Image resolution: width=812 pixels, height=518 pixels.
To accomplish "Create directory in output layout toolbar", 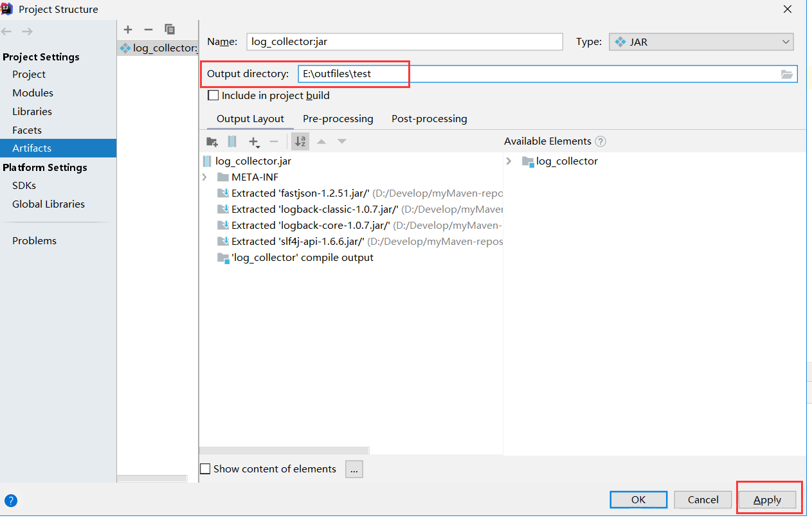I will (212, 141).
